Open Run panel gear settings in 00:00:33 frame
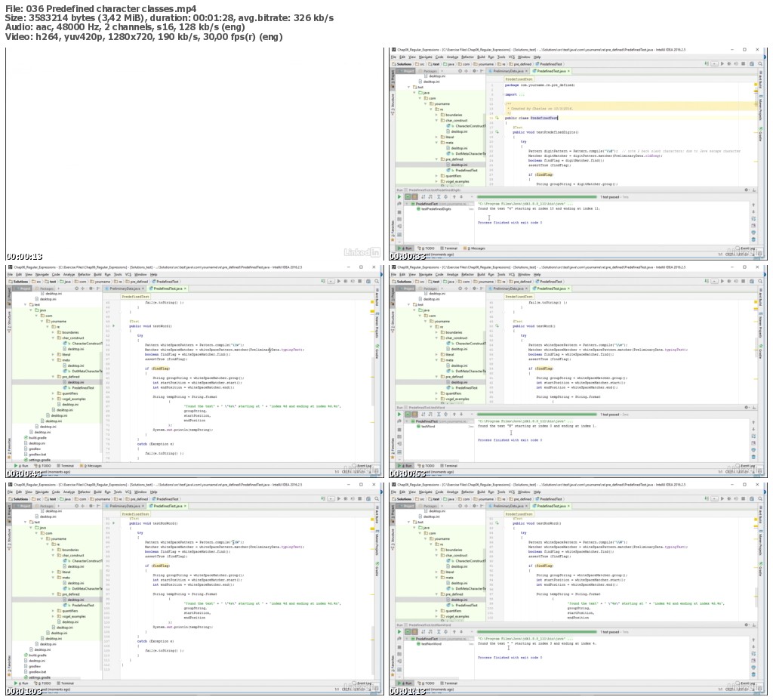The width and height of the screenshot is (773, 700). [x=747, y=190]
